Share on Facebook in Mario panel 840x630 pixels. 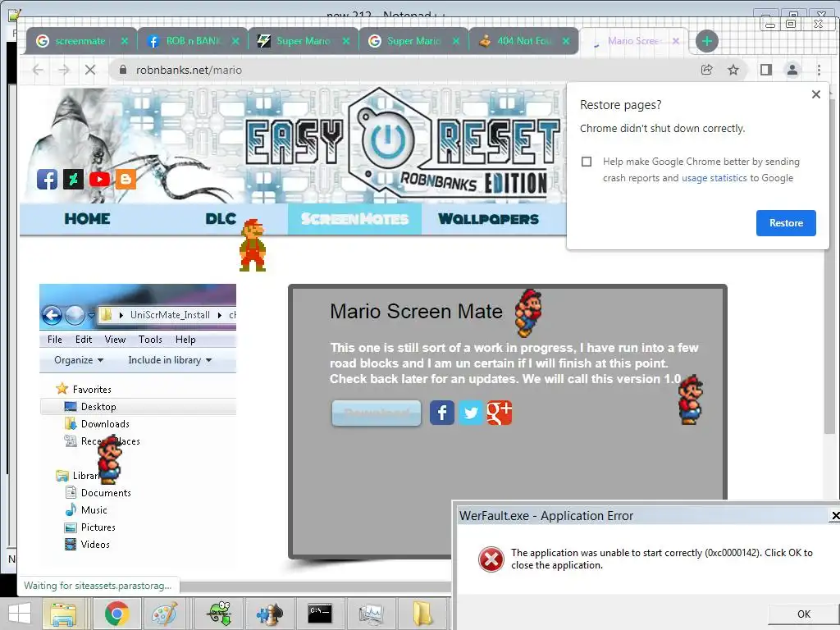442,413
